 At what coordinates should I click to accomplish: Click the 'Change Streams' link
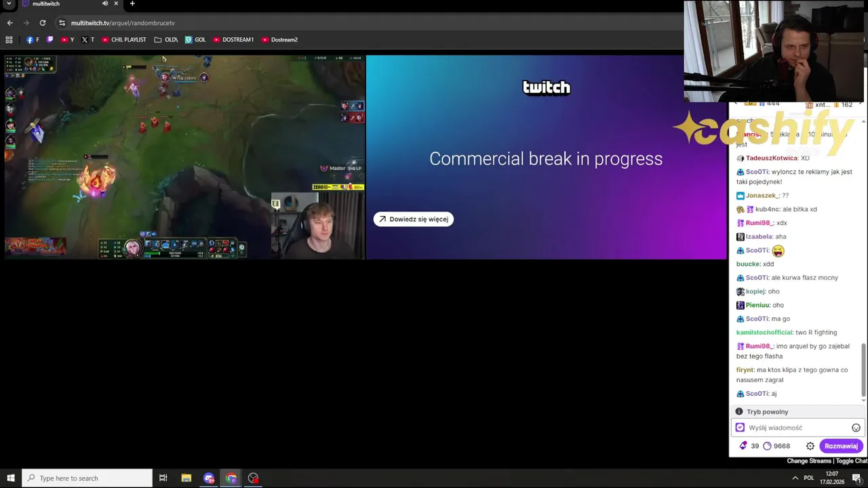809,461
